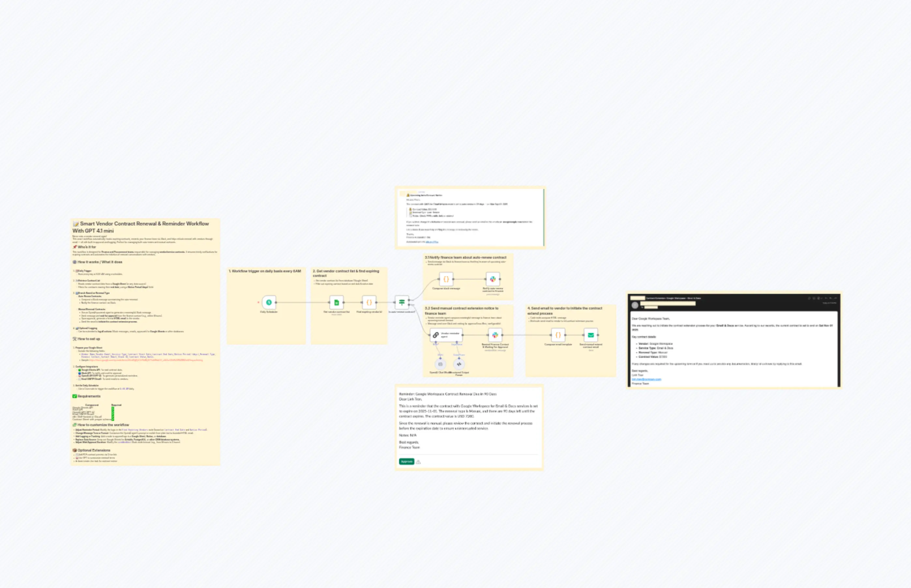The width and height of the screenshot is (911, 588).
Task: Open the Daily Scheduler trigger node
Action: [x=269, y=302]
